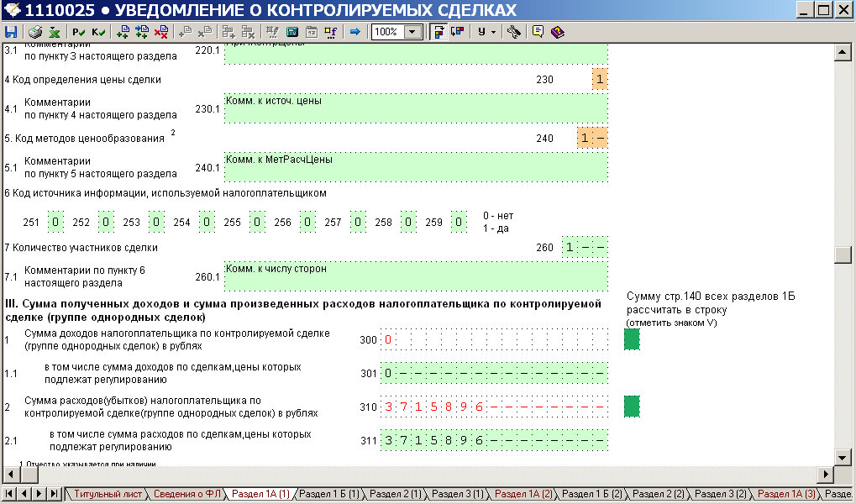Print the notification form
The width and height of the screenshot is (856, 504).
coord(35,32)
